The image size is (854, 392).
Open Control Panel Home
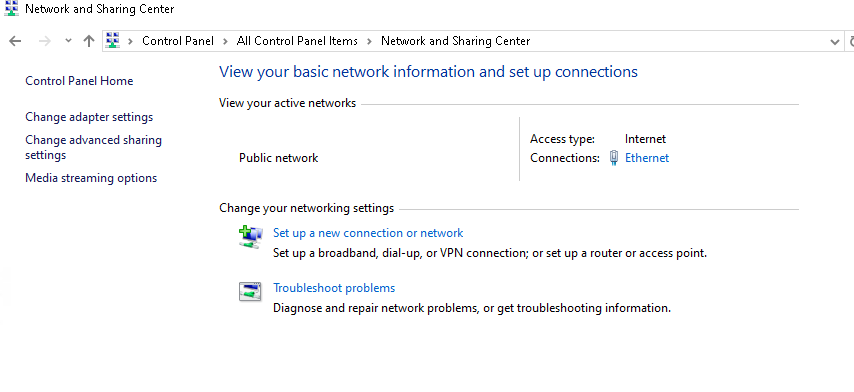(x=79, y=81)
